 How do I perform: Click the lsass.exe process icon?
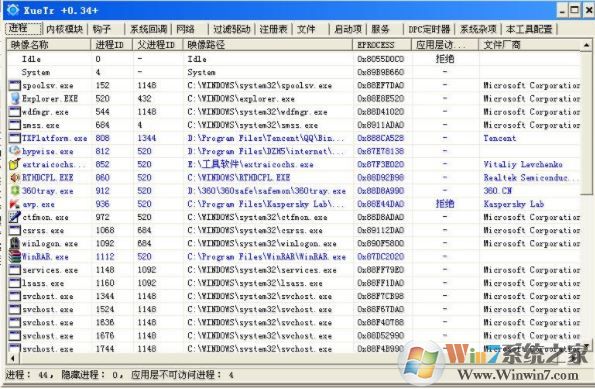point(15,283)
